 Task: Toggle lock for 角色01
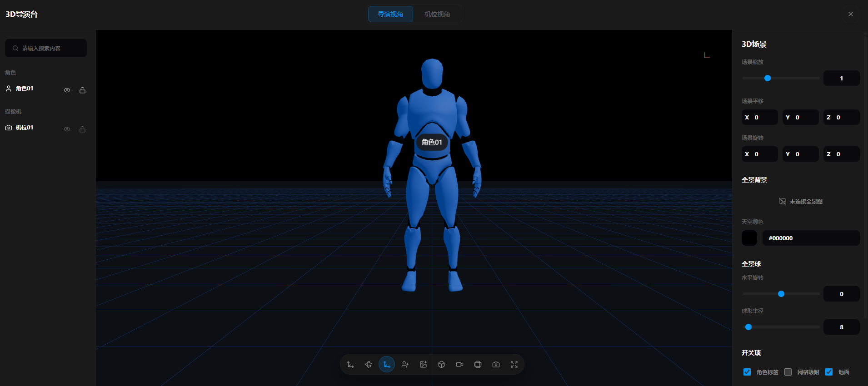[x=82, y=90]
